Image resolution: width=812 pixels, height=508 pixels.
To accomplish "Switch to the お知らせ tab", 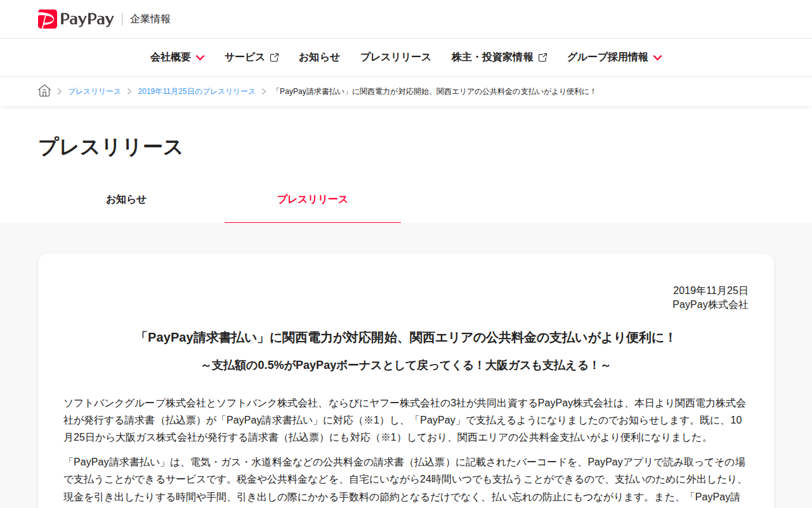I will (126, 199).
